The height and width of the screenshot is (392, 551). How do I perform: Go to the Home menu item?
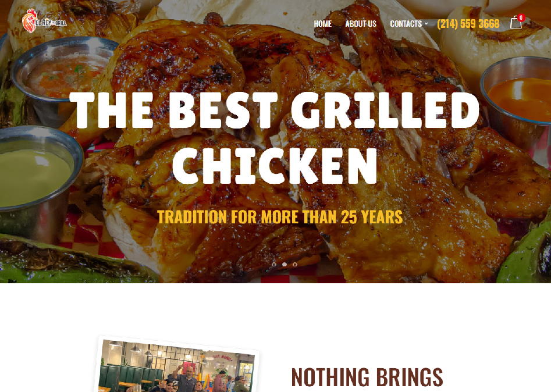coord(322,23)
